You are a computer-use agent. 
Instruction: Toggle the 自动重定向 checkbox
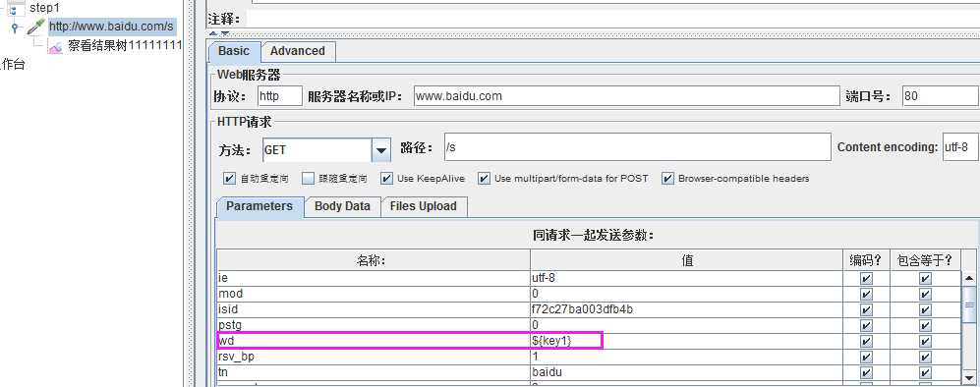tap(229, 179)
